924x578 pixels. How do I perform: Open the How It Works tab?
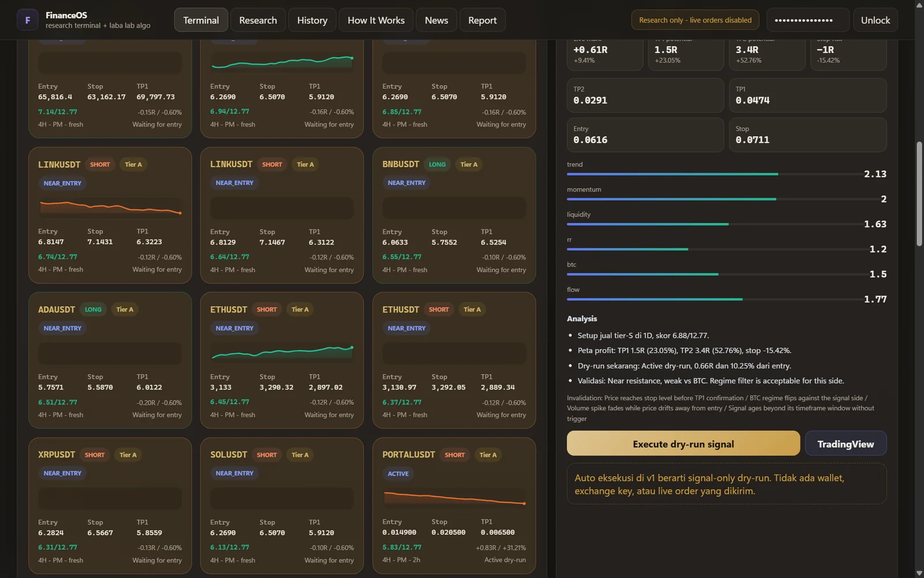[x=376, y=20]
